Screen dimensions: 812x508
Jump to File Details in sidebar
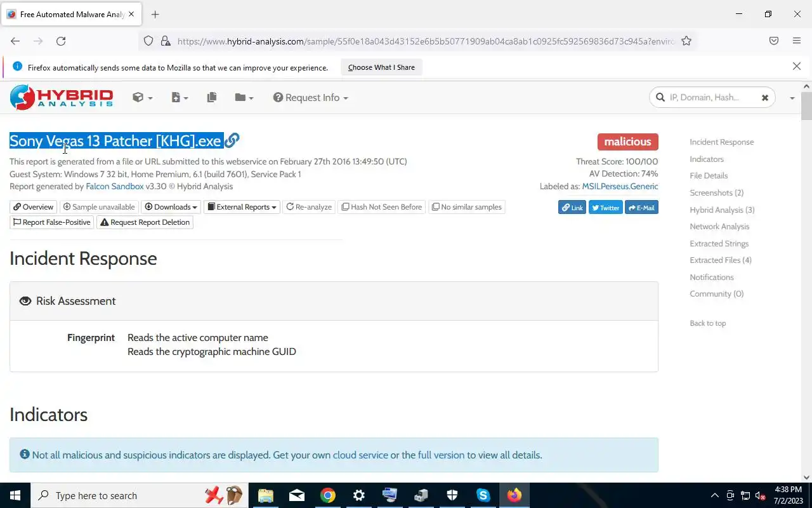tap(709, 176)
